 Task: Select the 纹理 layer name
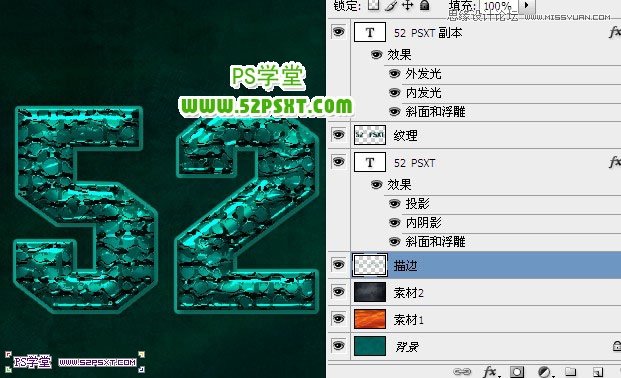405,136
